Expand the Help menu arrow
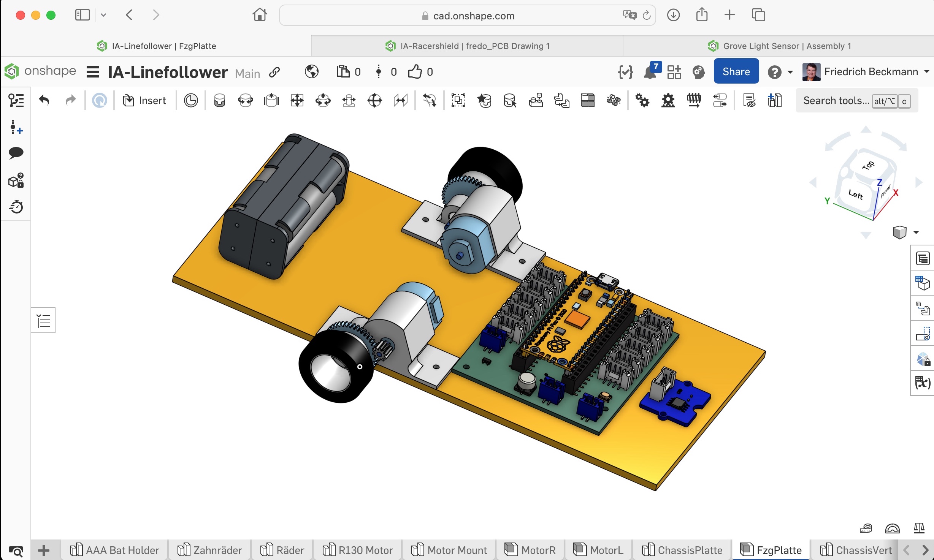 click(790, 72)
